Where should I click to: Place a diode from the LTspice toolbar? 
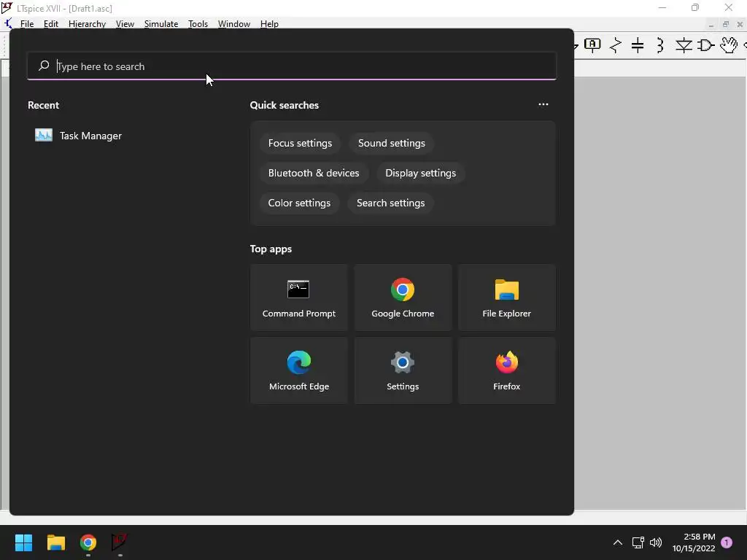click(684, 45)
